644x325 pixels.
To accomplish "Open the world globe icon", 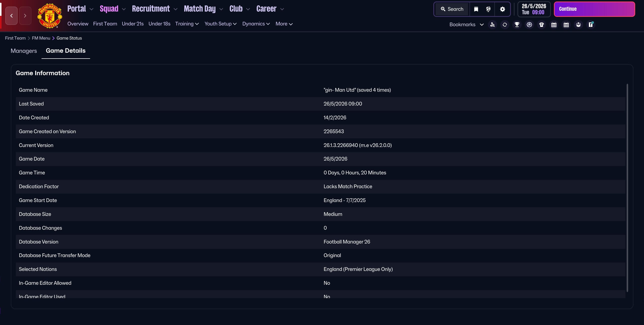I will click(x=488, y=9).
